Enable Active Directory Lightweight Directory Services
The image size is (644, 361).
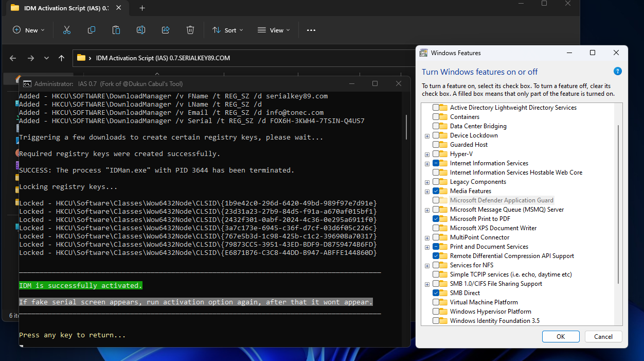coord(436,108)
